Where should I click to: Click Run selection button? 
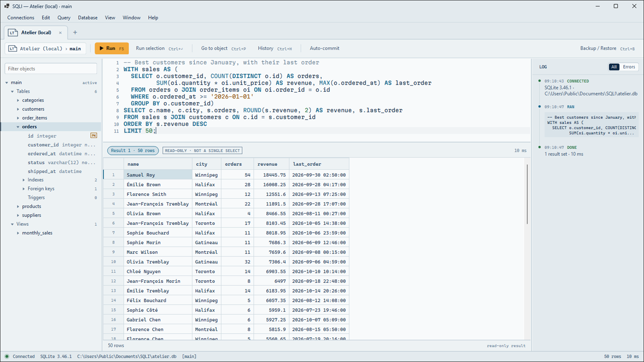159,48
